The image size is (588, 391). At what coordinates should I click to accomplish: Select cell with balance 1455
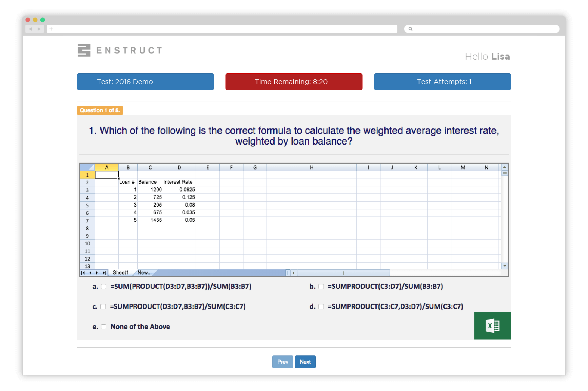click(x=150, y=220)
